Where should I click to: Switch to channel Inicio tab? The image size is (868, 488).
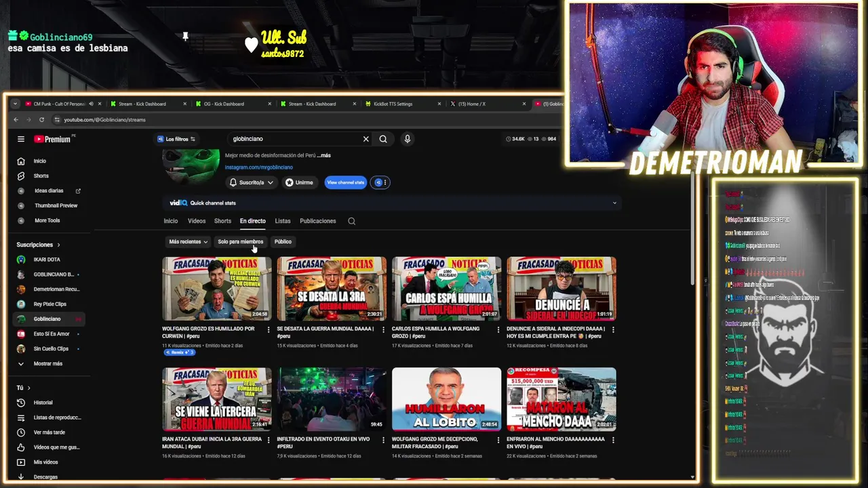170,221
